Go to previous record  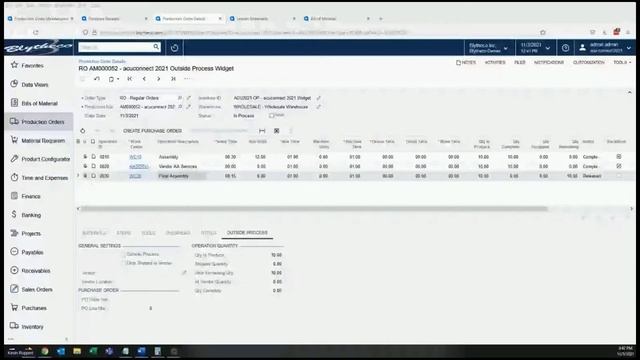pos(144,79)
